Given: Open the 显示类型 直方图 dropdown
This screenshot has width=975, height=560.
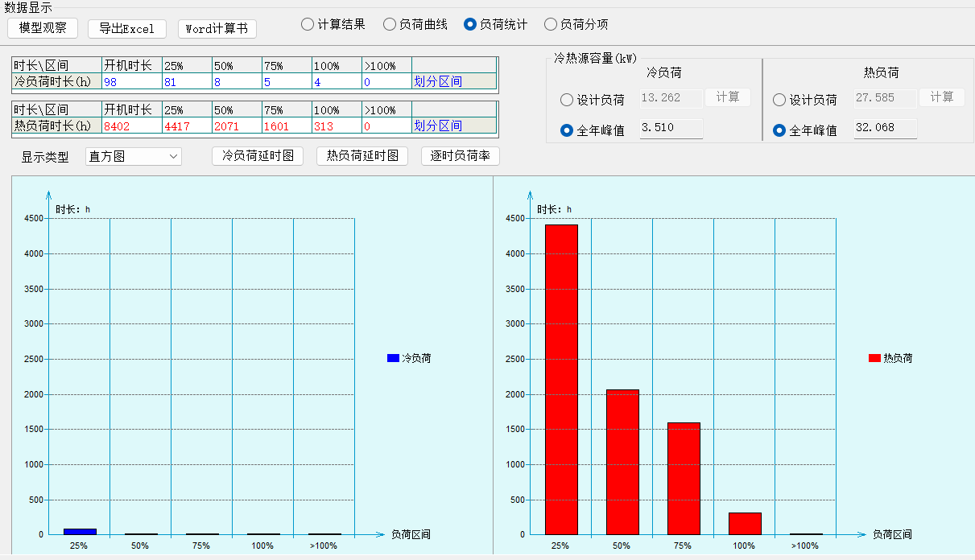Looking at the screenshot, I should pyautogui.click(x=134, y=156).
